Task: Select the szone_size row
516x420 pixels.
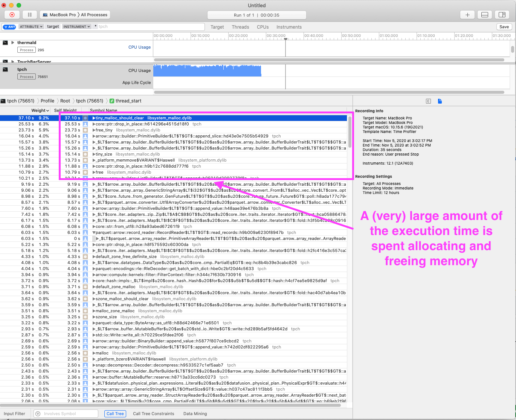Action: point(173,317)
